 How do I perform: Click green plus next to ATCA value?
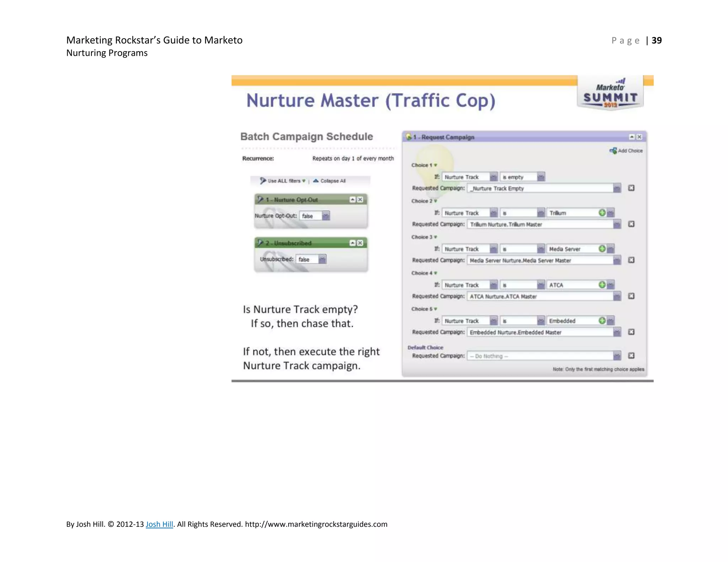click(602, 285)
